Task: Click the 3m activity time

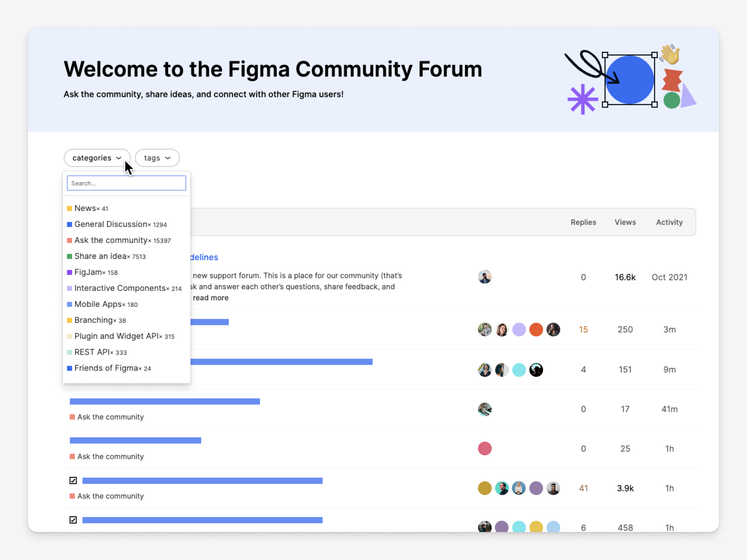Action: coord(669,329)
